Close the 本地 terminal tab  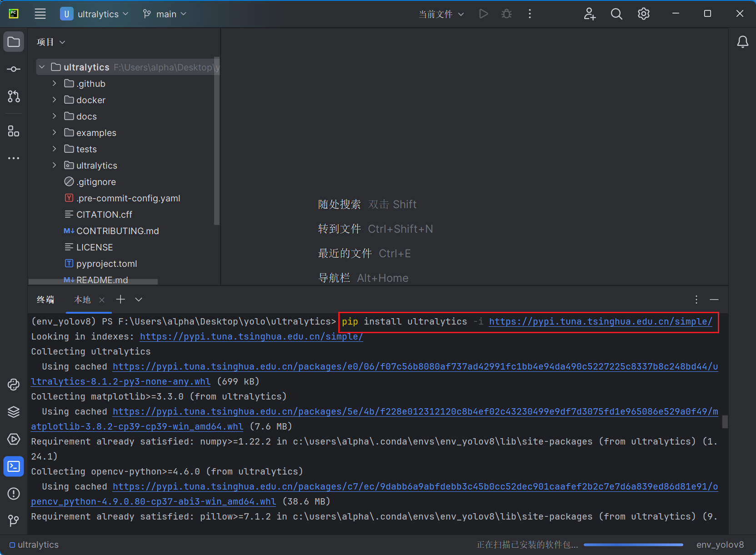coord(102,300)
